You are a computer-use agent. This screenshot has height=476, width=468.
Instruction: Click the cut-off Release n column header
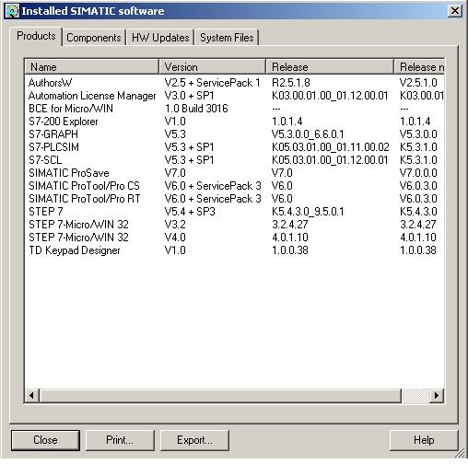pyautogui.click(x=419, y=67)
